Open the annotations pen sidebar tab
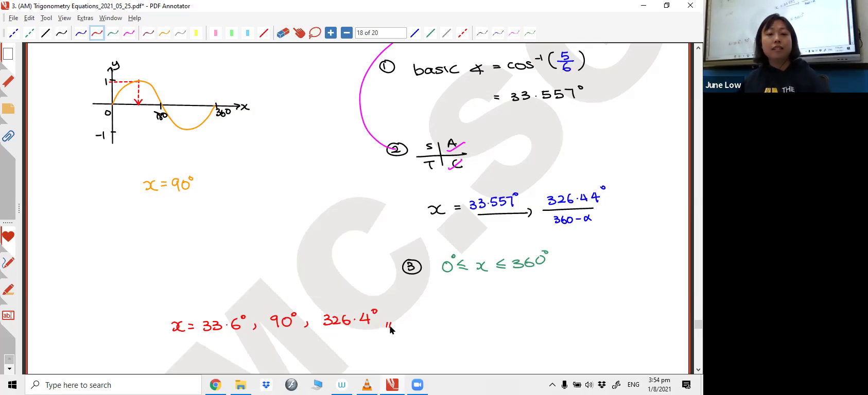 pyautogui.click(x=8, y=81)
